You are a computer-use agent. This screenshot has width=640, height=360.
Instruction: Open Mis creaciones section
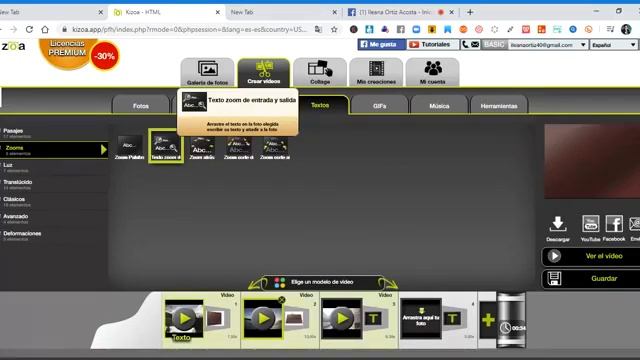pos(376,72)
